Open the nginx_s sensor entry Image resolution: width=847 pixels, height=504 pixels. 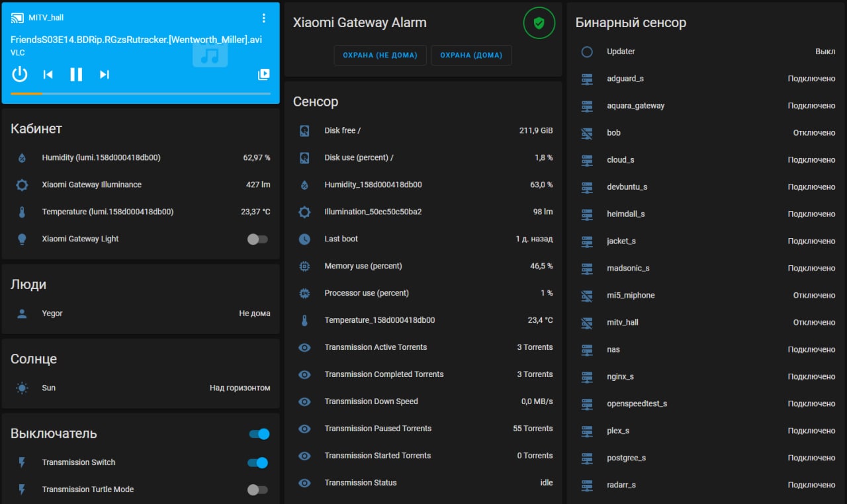pyautogui.click(x=705, y=377)
